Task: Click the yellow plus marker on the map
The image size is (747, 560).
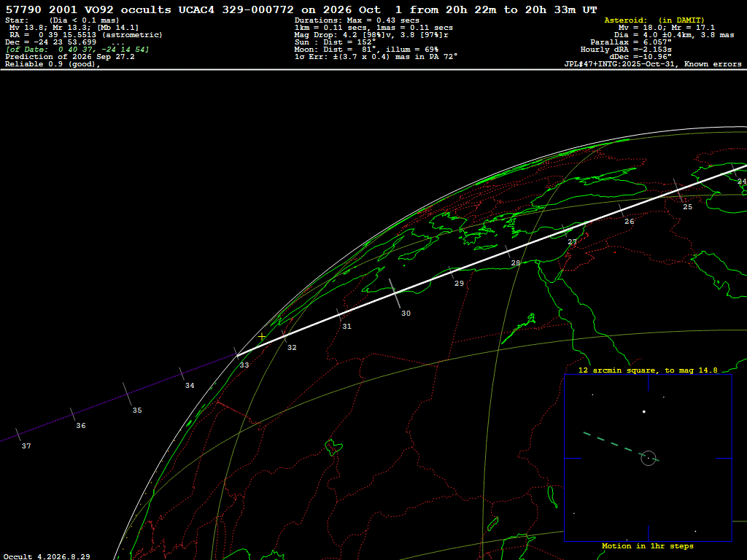Action: 262,337
